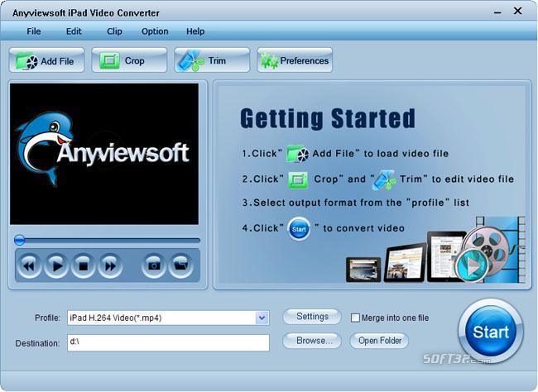This screenshot has width=538, height=392.
Task: Click the Browse... button
Action: pyautogui.click(x=312, y=341)
